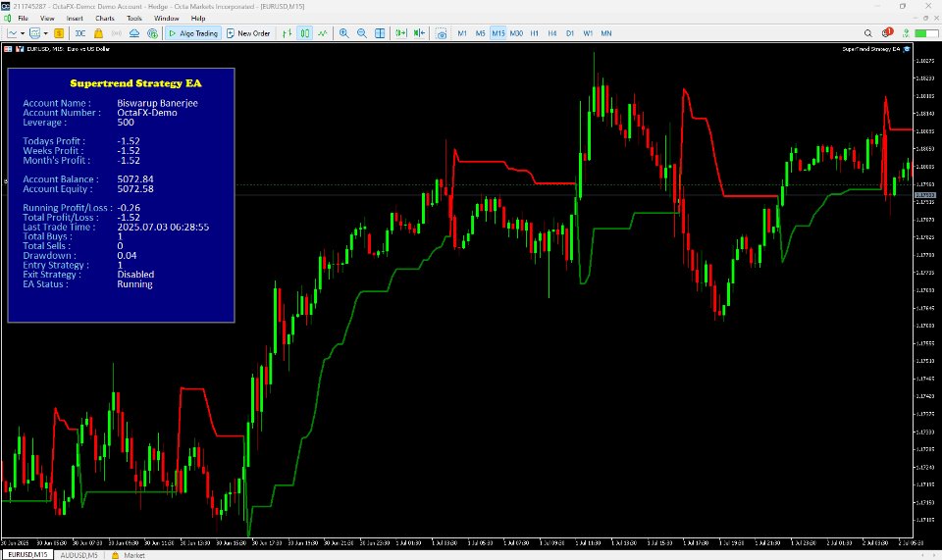The image size is (942, 560).
Task: Click the OctaFX-Demo account value
Action: (147, 113)
